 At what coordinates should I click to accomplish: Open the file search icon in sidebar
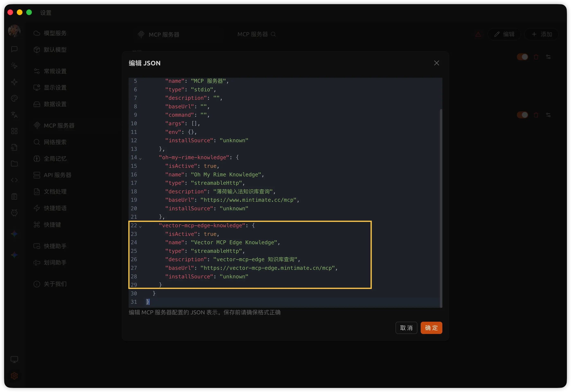point(14,147)
